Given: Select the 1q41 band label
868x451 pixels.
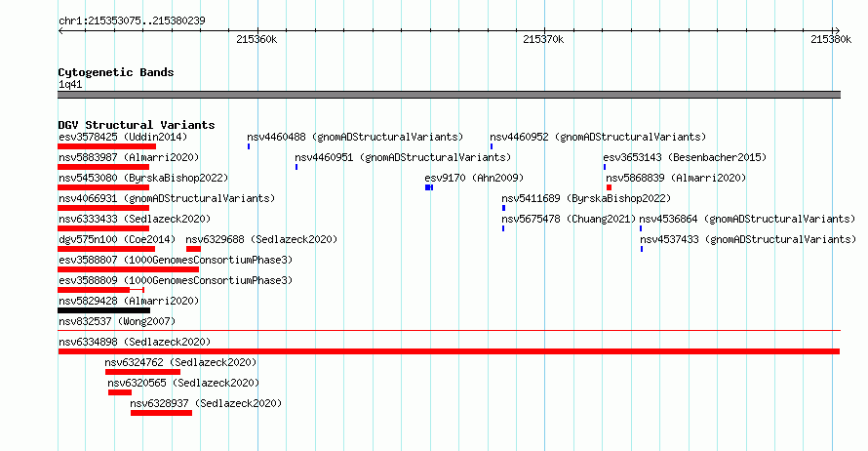Looking at the screenshot, I should click(70, 84).
